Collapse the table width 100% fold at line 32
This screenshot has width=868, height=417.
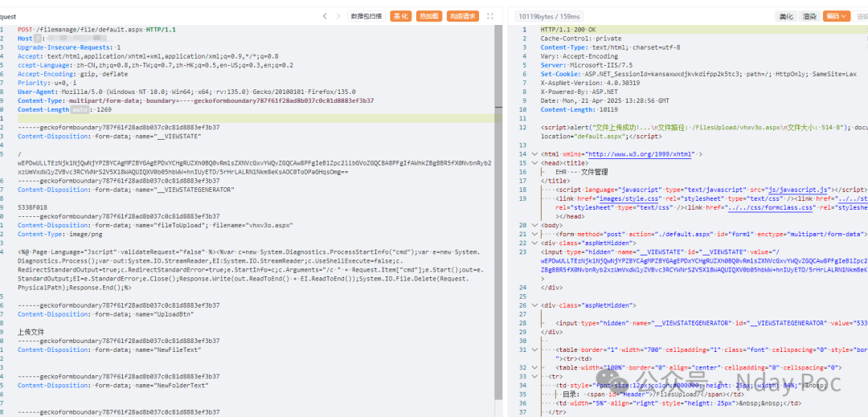click(534, 367)
